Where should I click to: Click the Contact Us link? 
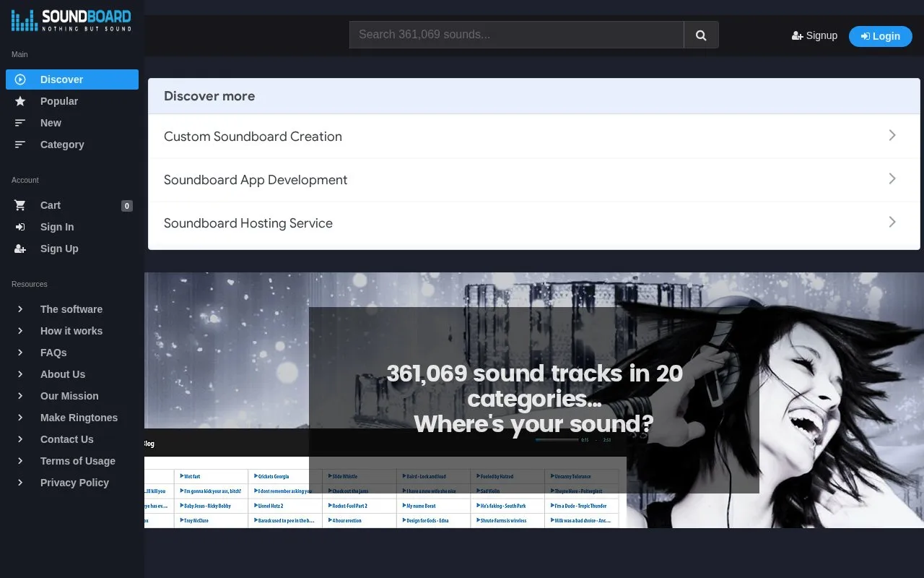[x=67, y=439]
